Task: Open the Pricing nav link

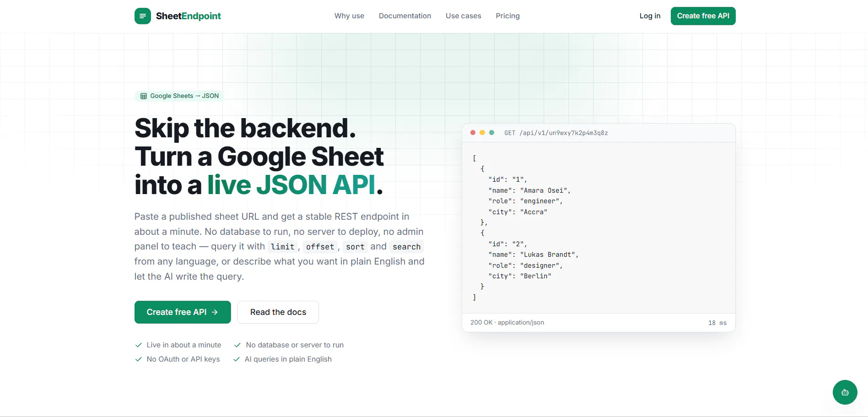Action: click(507, 16)
